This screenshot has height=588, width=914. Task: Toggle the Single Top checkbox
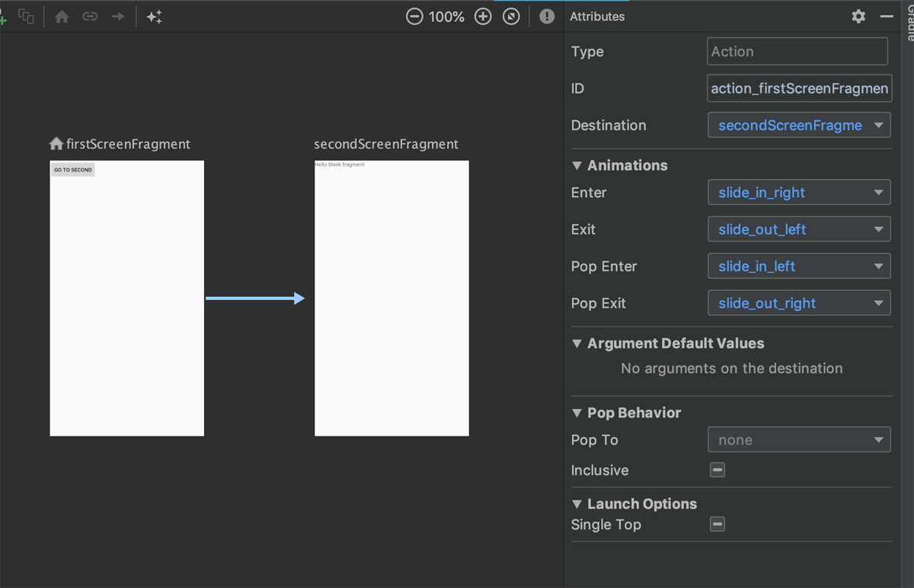pos(717,524)
